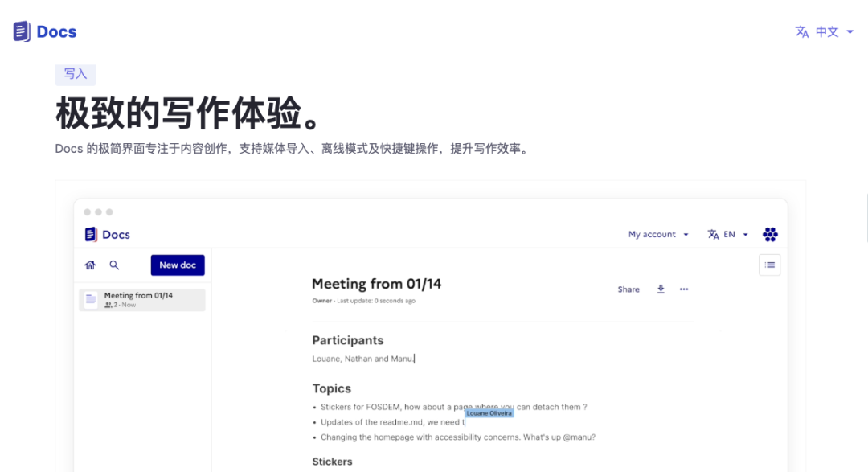Open the apps grid waffle icon
Image resolution: width=868 pixels, height=472 pixels.
click(x=770, y=235)
